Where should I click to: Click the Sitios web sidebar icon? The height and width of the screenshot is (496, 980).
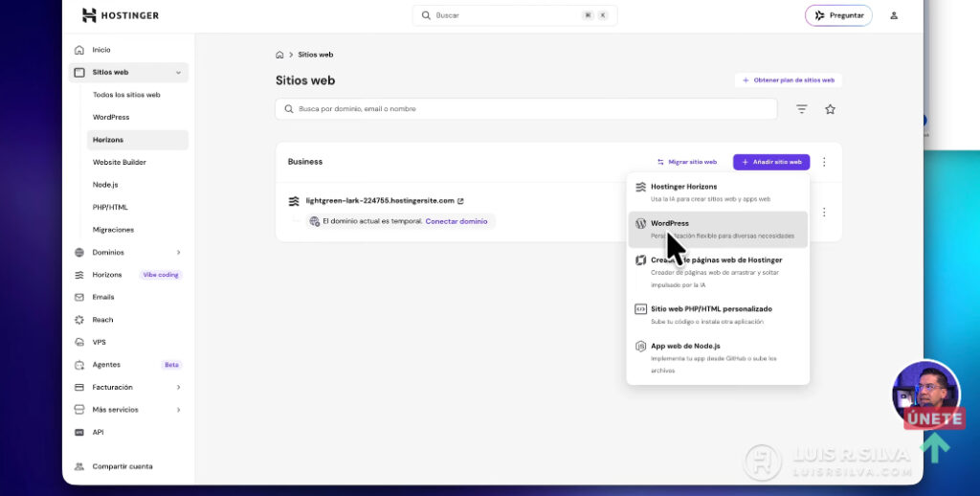tap(79, 73)
